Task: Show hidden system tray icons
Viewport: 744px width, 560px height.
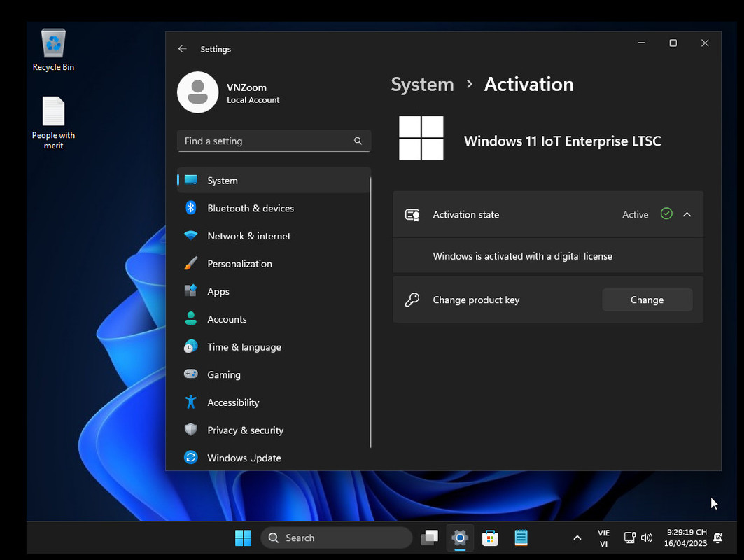Action: 577,538
